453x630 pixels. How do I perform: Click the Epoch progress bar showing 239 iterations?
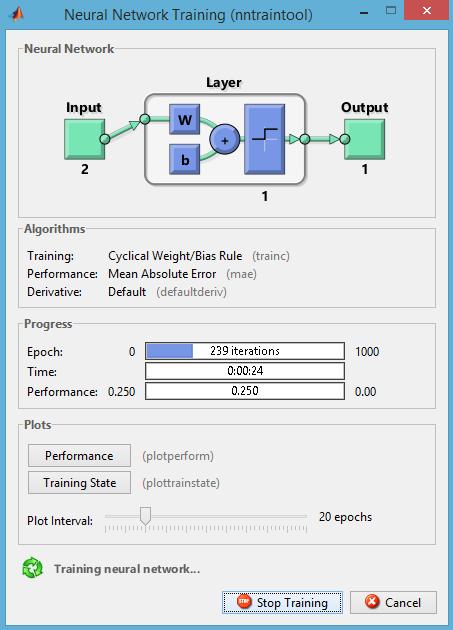pos(245,351)
